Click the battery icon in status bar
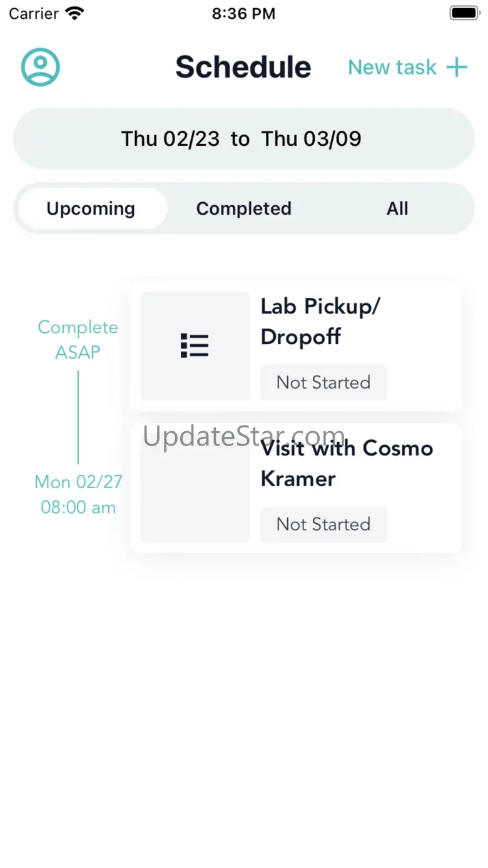The image size is (488, 868). pyautogui.click(x=464, y=13)
